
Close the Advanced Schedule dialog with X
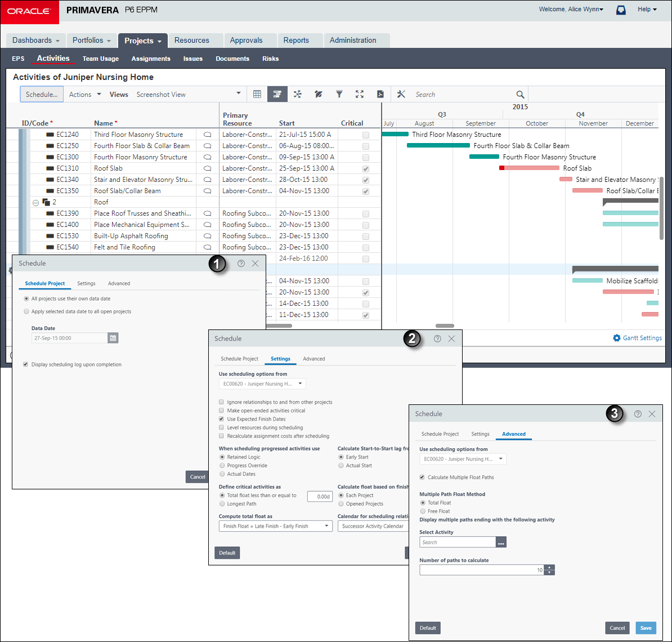(x=652, y=414)
